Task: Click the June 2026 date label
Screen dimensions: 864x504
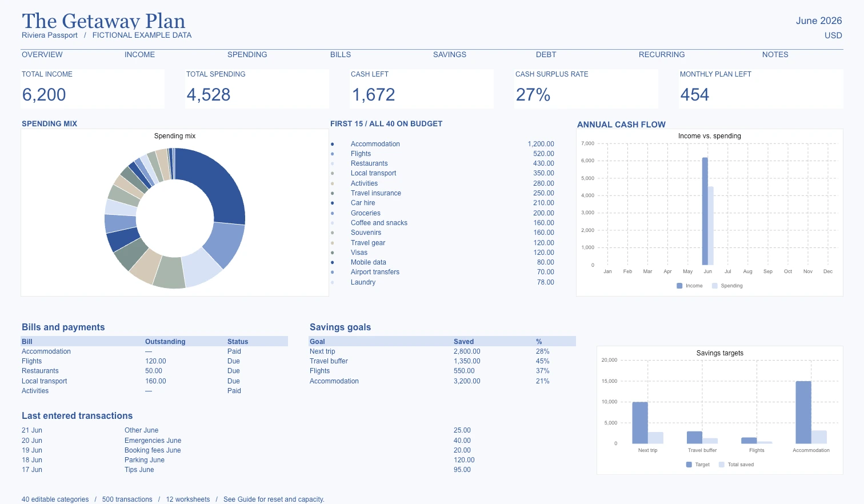Action: [x=819, y=21]
